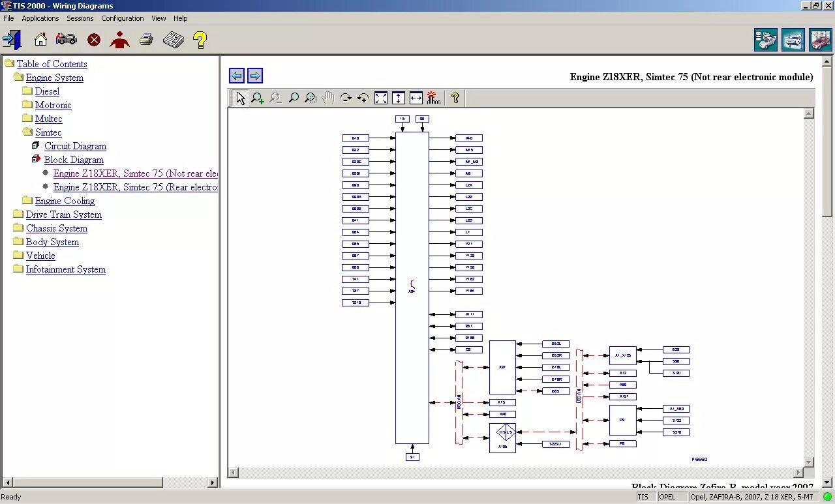Select the plain magnifier zoom tool

(293, 98)
